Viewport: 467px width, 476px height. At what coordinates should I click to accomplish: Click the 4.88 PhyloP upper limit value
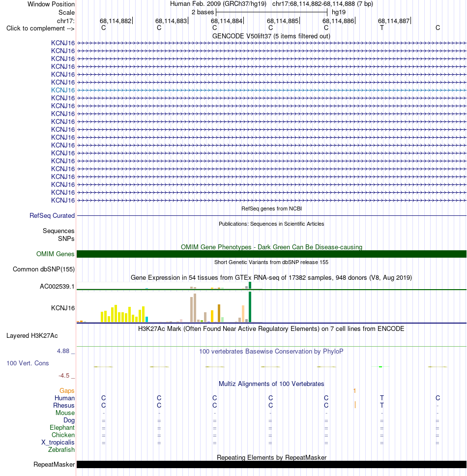pyautogui.click(x=63, y=351)
